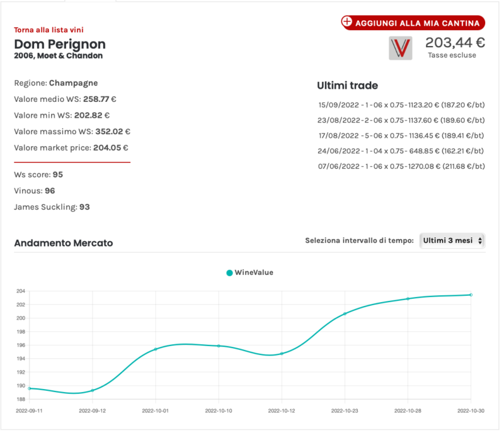Click the chart data point at 2022-10-12
This screenshot has height=433, width=504.
[x=282, y=353]
